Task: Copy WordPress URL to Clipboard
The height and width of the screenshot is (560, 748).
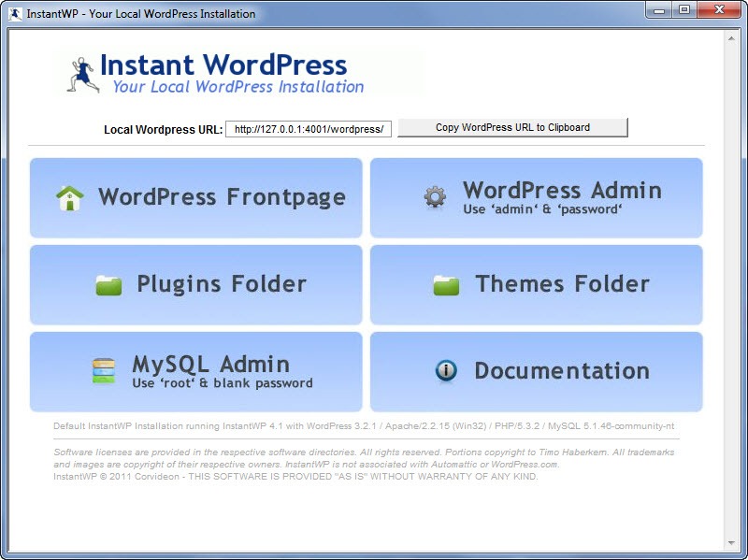Action: (x=512, y=127)
